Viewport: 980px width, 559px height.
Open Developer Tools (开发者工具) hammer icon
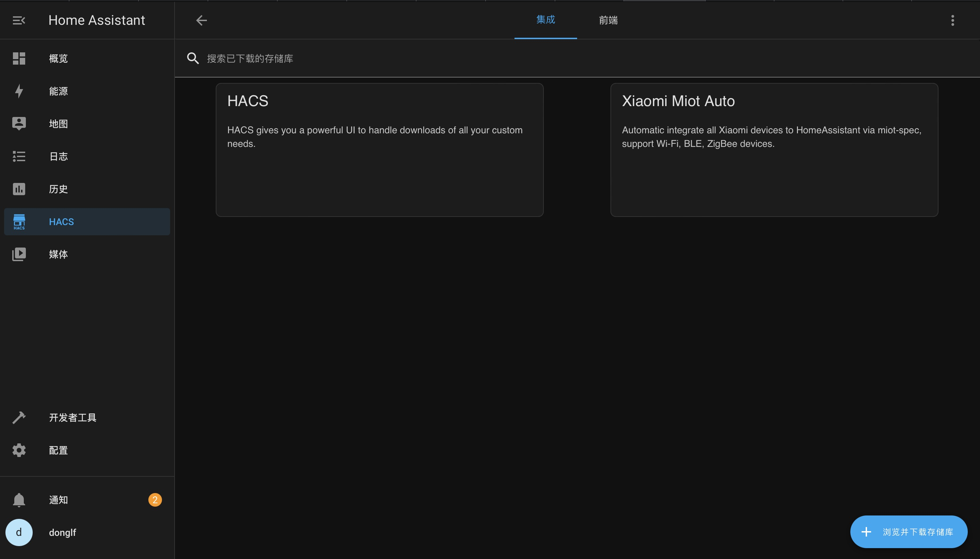click(x=19, y=417)
